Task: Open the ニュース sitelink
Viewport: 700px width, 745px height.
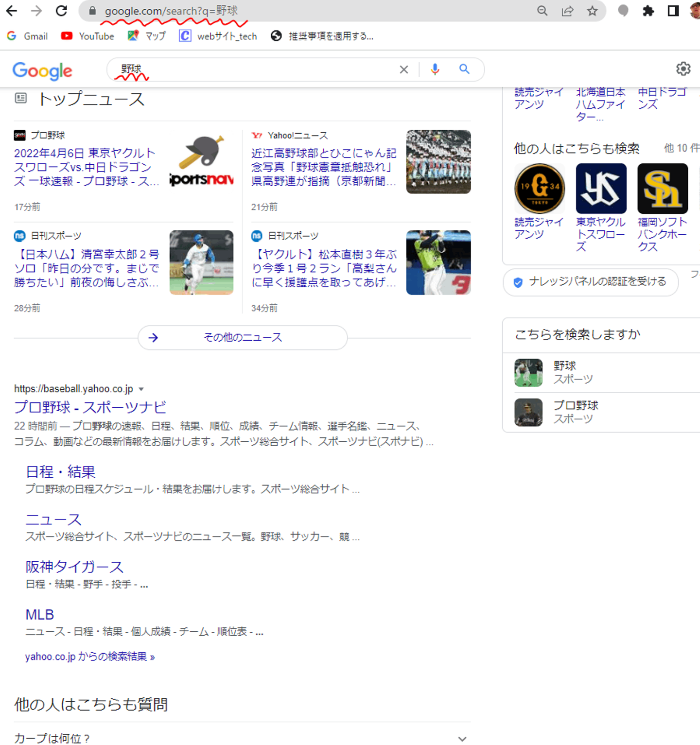Action: click(x=53, y=520)
